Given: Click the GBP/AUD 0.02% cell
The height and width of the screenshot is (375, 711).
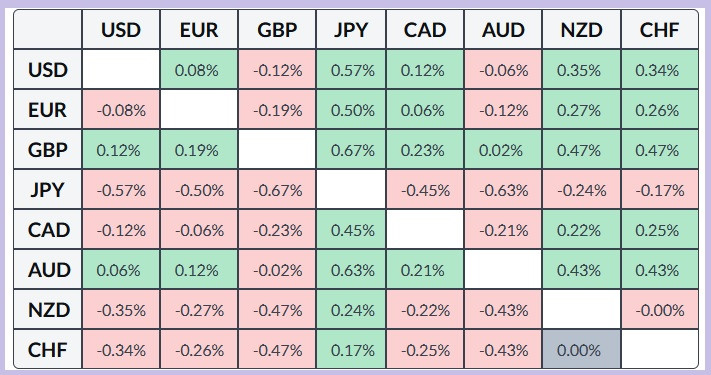Looking at the screenshot, I should (502, 150).
